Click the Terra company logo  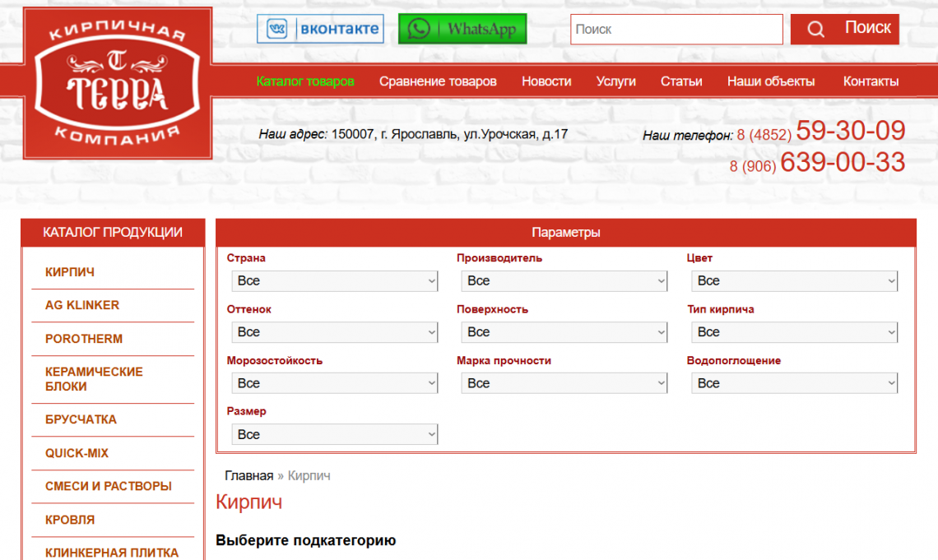point(117,83)
